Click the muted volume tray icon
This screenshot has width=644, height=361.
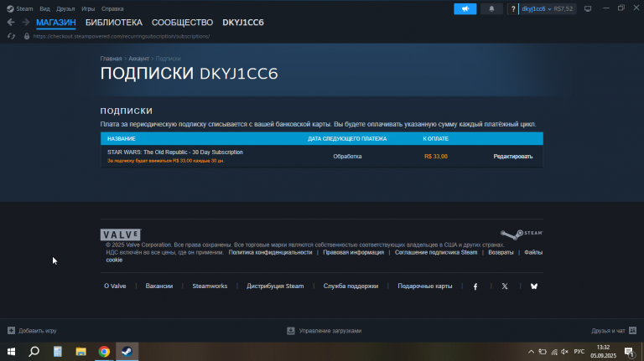tap(564, 352)
